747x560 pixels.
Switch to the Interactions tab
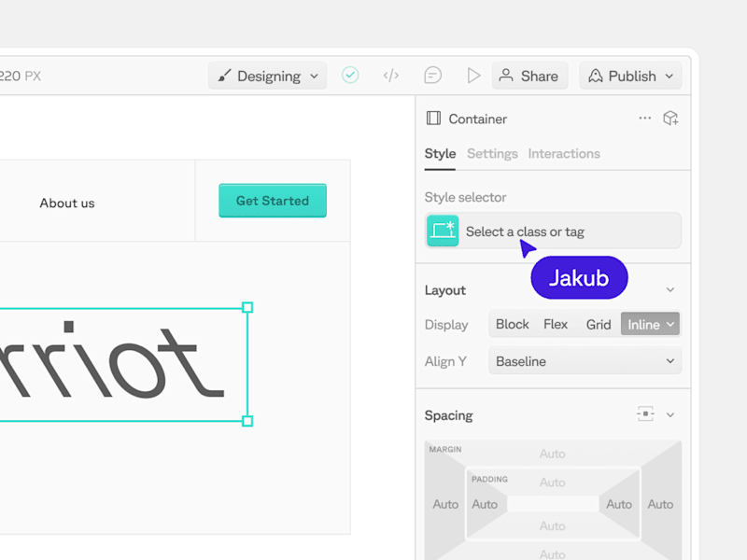[564, 154]
